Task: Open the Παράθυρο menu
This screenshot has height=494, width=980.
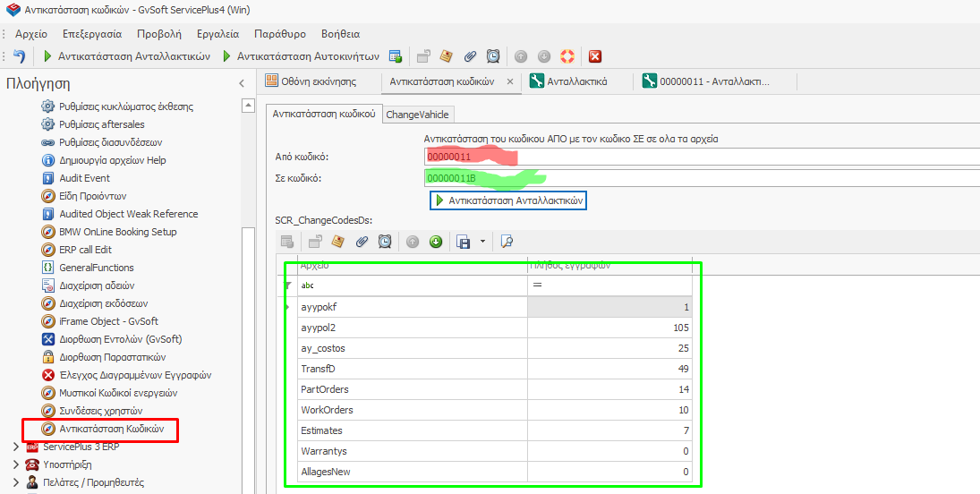Action: (x=280, y=34)
